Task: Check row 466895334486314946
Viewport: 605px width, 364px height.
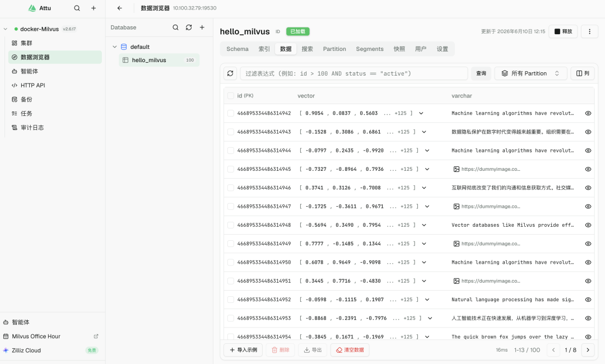Action: click(231, 188)
